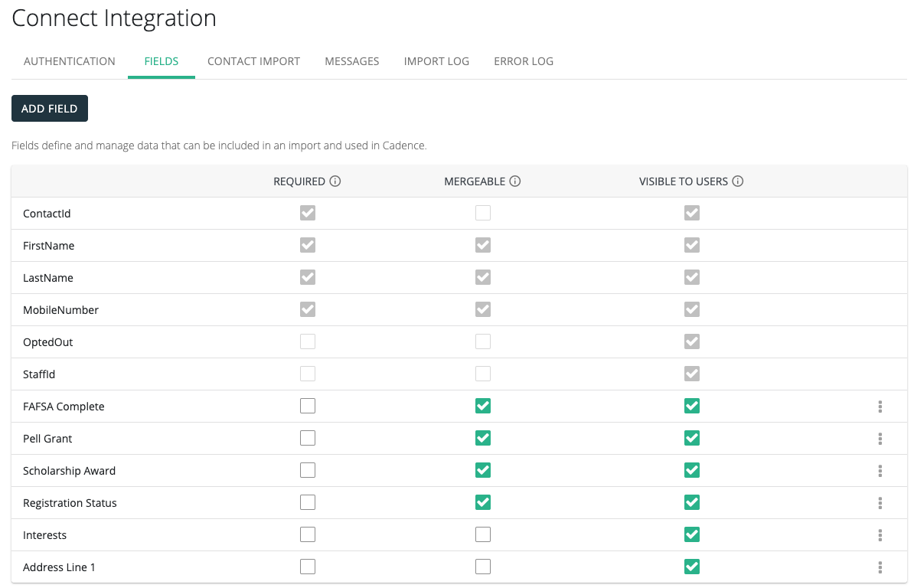Click the info icon beside MERGEABLE
The width and height of the screenshot is (914, 588).
515,181
